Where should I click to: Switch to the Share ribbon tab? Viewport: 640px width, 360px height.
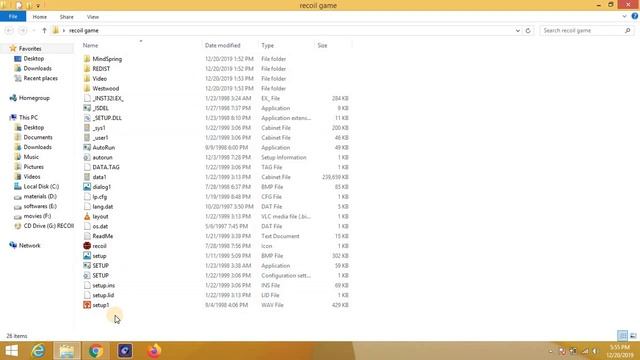[x=67, y=17]
